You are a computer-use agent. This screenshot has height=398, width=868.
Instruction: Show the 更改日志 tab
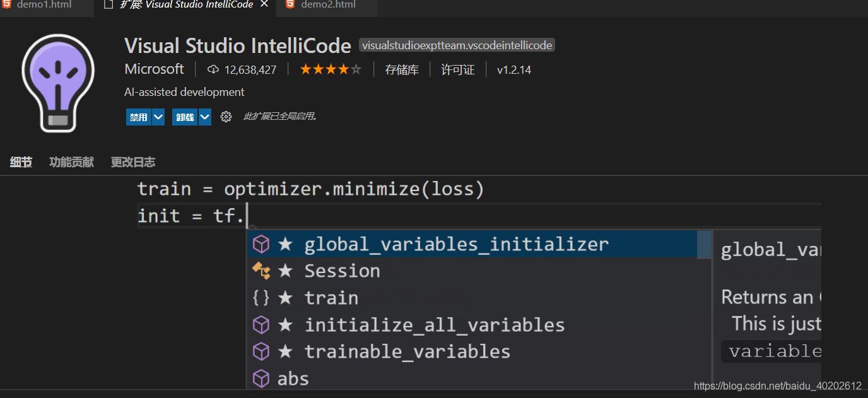132,162
